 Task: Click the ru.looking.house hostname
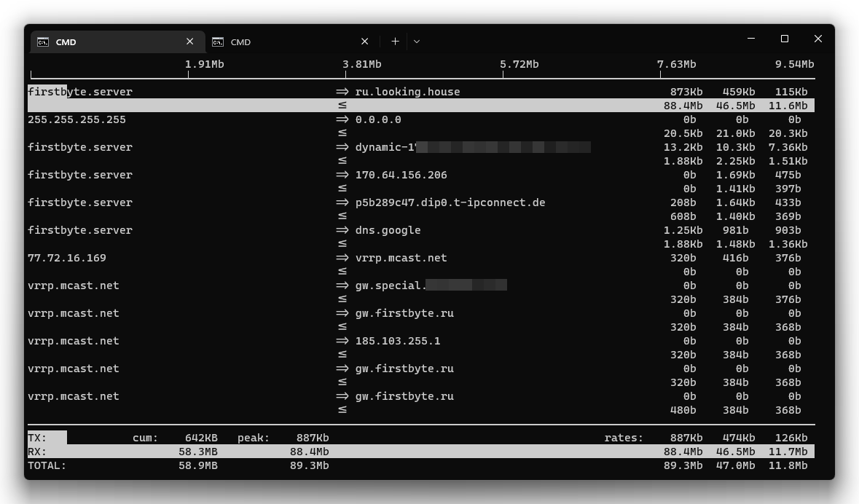click(x=409, y=91)
